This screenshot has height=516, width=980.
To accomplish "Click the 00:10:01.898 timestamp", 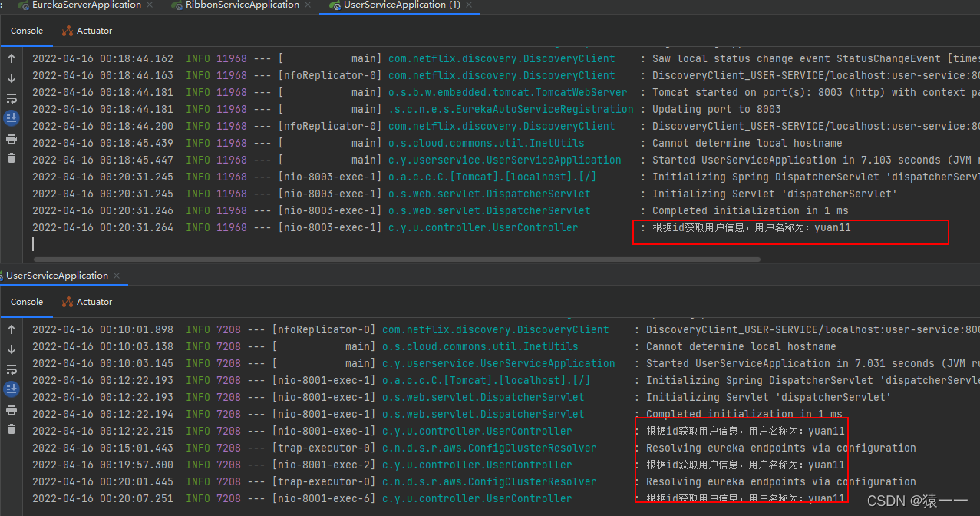I will pos(103,329).
